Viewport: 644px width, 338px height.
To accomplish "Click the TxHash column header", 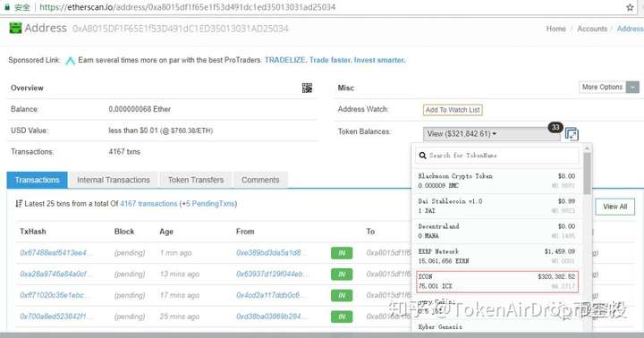I will pyautogui.click(x=33, y=232).
